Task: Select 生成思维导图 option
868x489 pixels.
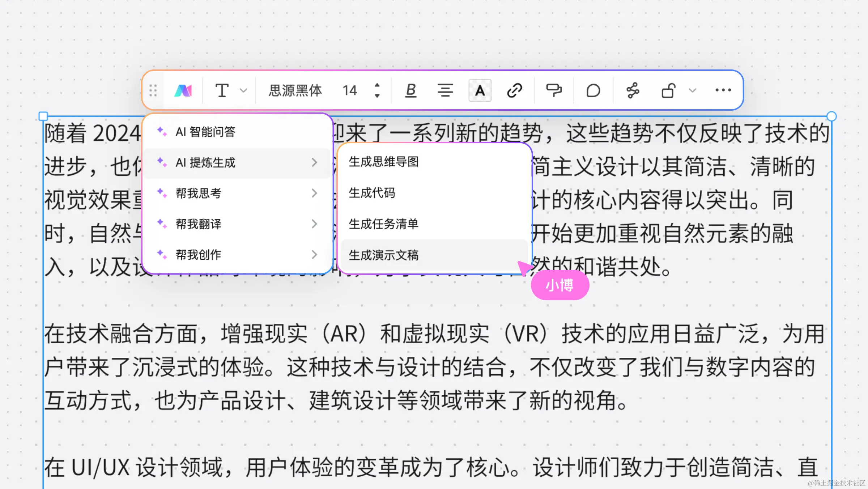Action: [384, 162]
